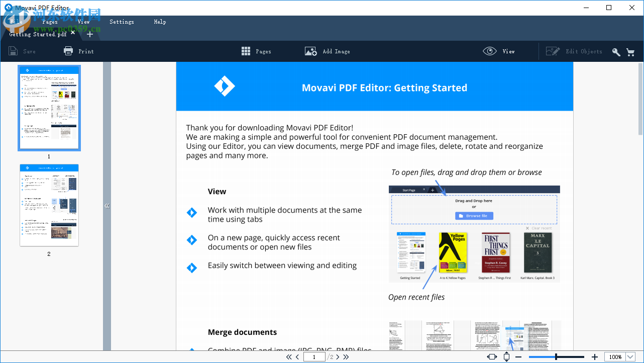The height and width of the screenshot is (363, 644).
Task: Open the Help menu
Action: click(160, 22)
